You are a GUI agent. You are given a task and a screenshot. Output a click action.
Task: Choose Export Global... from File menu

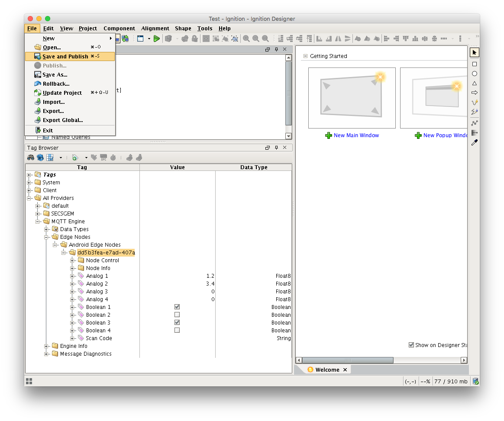(x=70, y=120)
